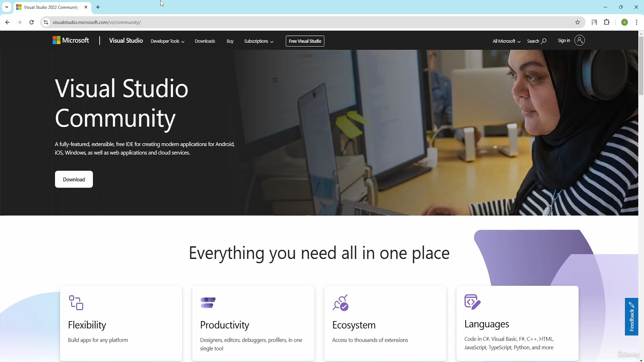Click the scrollbar up arrow
Screen dimensions: 644x362
(x=641, y=34)
